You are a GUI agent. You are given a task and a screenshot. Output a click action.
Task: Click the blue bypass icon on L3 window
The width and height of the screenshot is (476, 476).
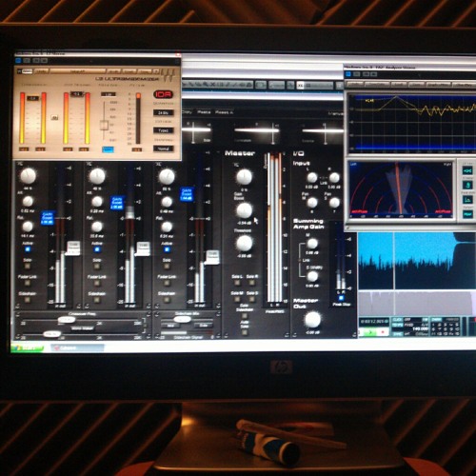pyautogui.click(x=18, y=60)
